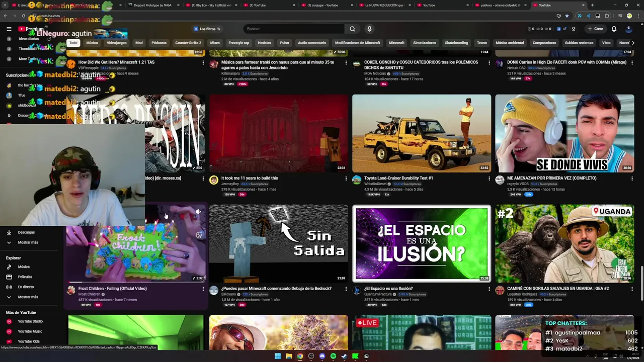This screenshot has width=644, height=362.
Task: Select the Skateboarding filter chip
Action: pos(456,43)
